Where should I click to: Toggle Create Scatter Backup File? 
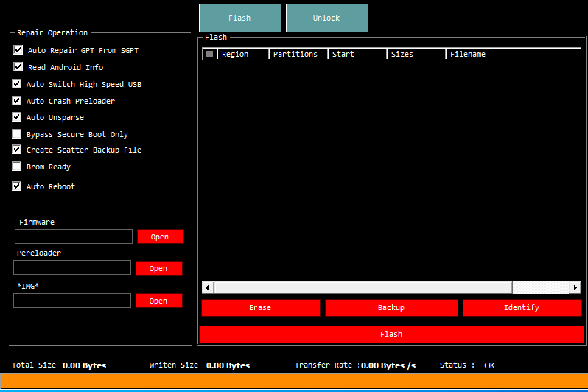pyautogui.click(x=17, y=150)
